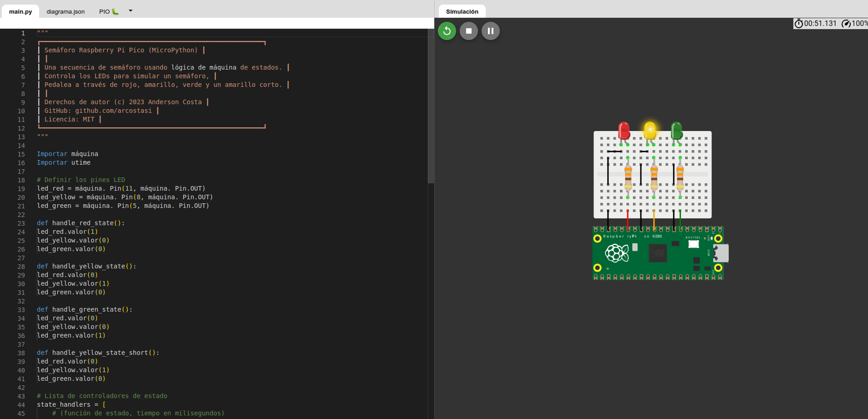Image resolution: width=868 pixels, height=419 pixels.
Task: Pause the simulation
Action: [x=490, y=31]
